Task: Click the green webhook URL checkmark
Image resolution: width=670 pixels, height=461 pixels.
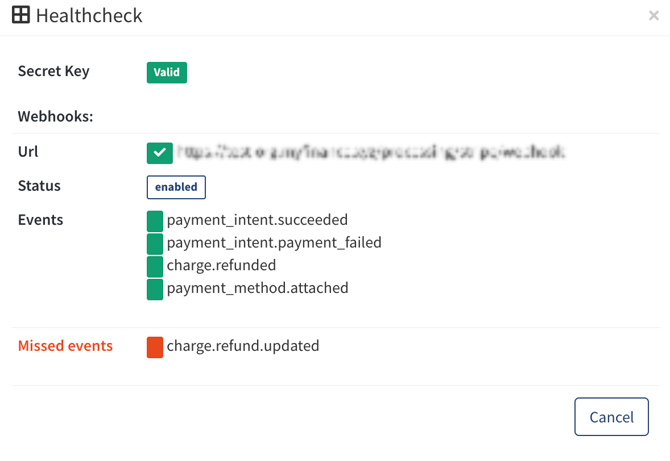Action: coord(159,152)
